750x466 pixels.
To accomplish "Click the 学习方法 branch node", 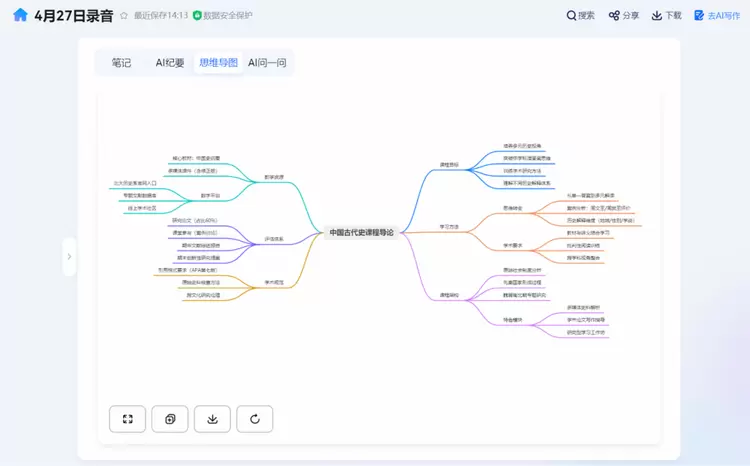I will (x=449, y=227).
